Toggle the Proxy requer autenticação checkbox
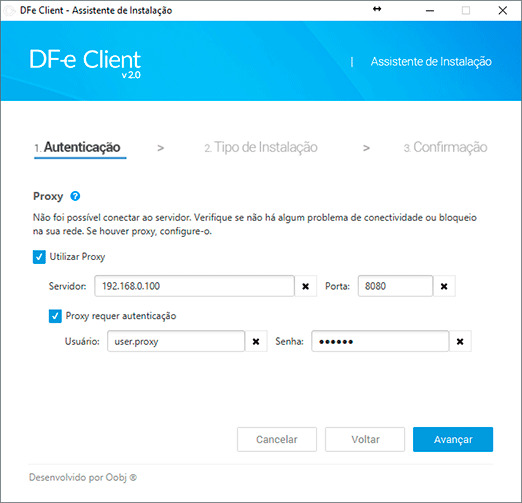Viewport: 522px width, 503px height. pos(55,316)
